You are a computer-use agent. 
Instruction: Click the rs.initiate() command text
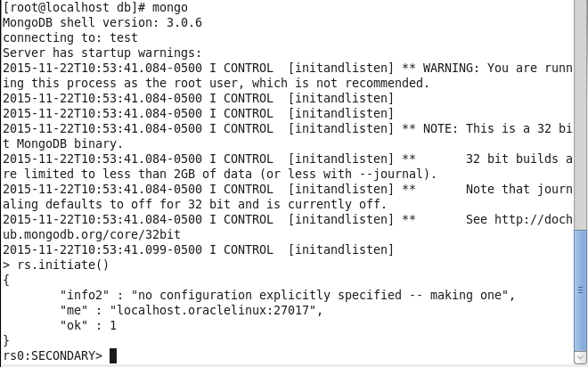(x=62, y=265)
